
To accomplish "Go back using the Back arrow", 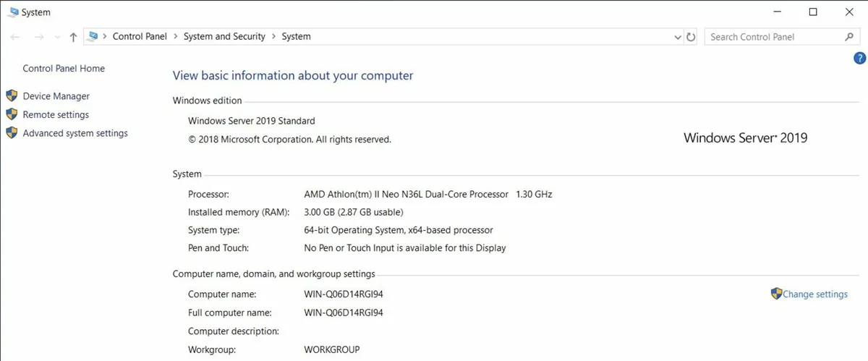I will coord(15,37).
